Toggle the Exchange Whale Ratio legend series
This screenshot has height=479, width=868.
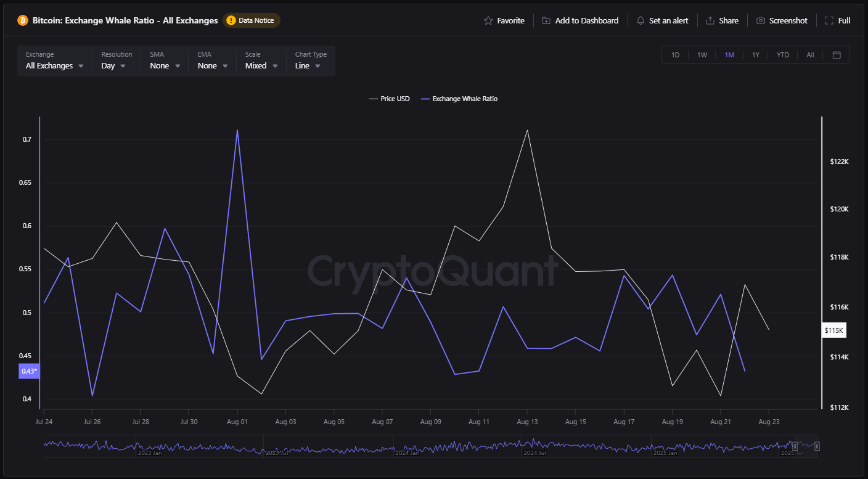coord(459,99)
